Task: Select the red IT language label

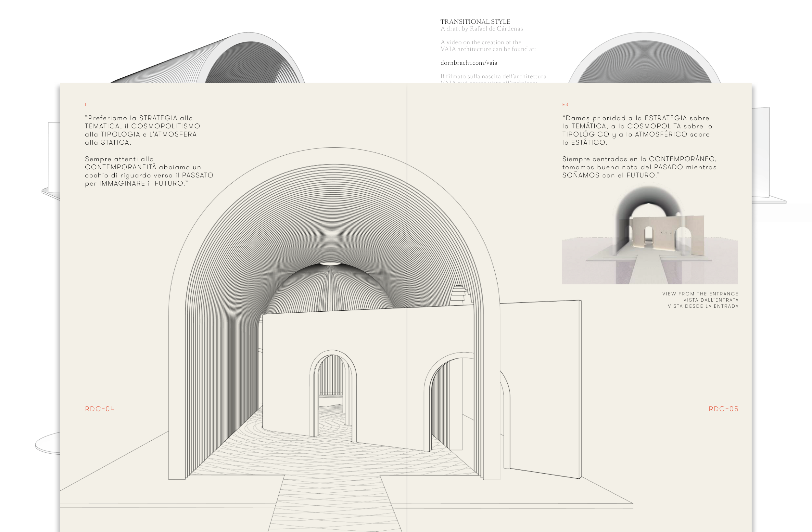Action: pyautogui.click(x=87, y=105)
